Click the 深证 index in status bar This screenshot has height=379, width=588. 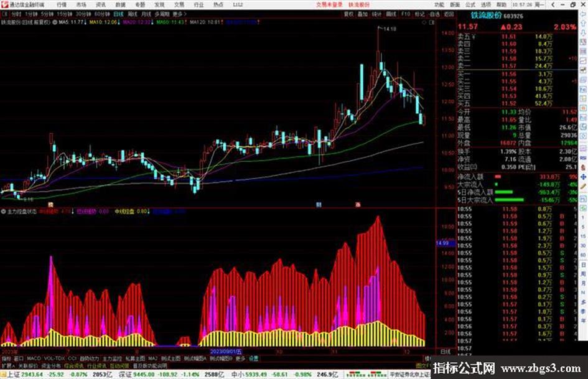125,375
